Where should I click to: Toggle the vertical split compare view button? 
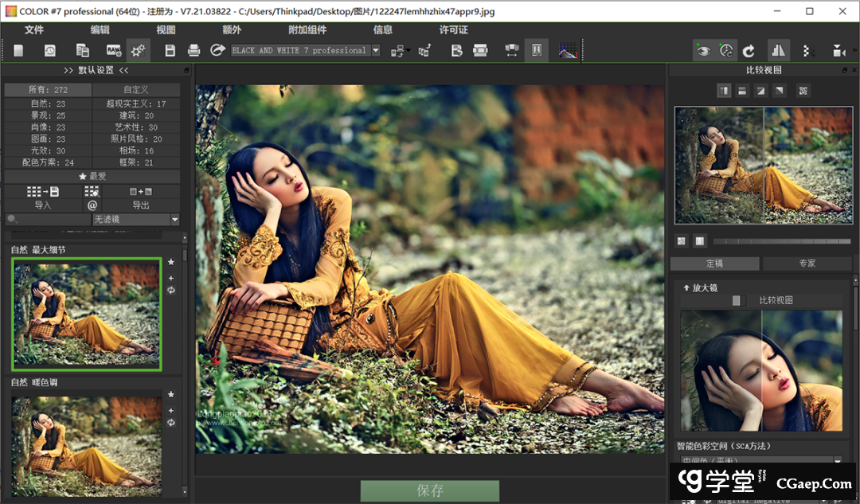(x=725, y=90)
